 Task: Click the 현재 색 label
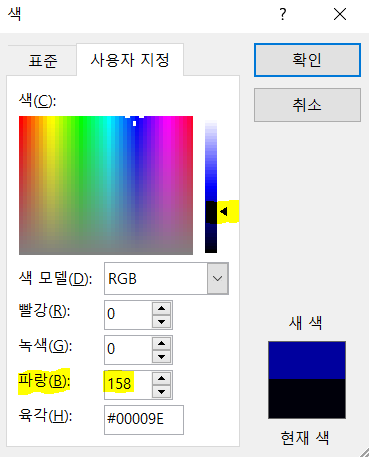(x=305, y=438)
